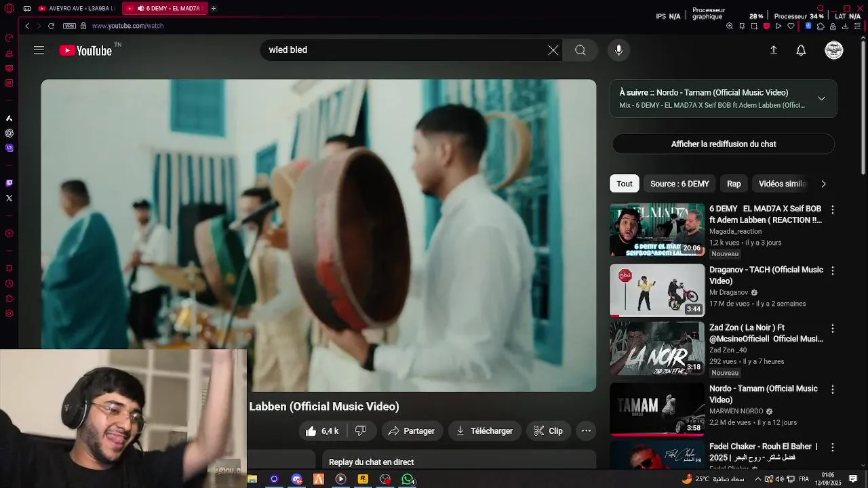Image resolution: width=868 pixels, height=488 pixels.
Task: Open the account avatar menu
Action: click(x=834, y=50)
